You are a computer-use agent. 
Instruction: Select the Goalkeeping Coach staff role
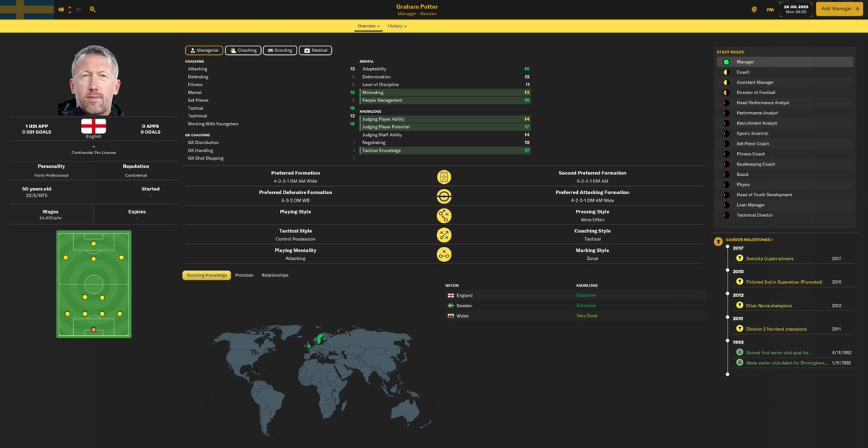point(784,164)
